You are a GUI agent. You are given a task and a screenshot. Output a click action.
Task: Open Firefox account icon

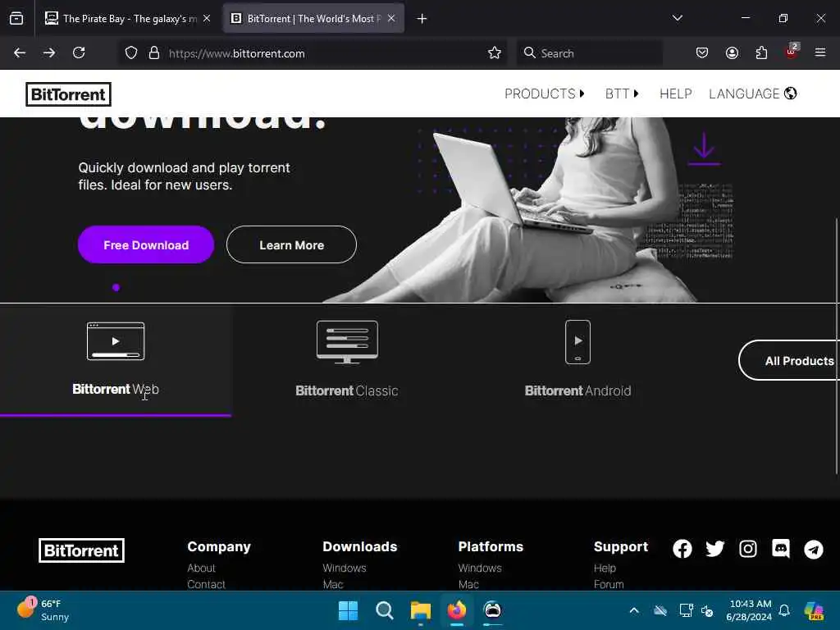click(732, 52)
